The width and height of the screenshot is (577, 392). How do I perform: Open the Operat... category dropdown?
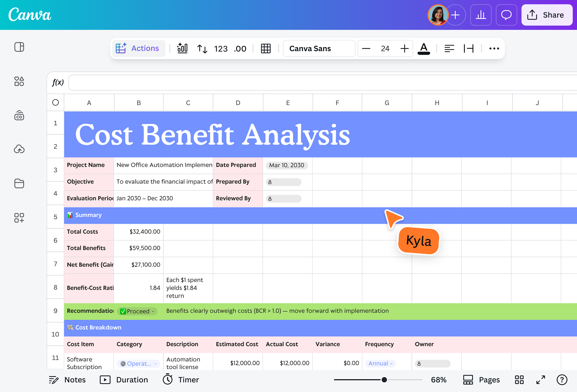(139, 363)
